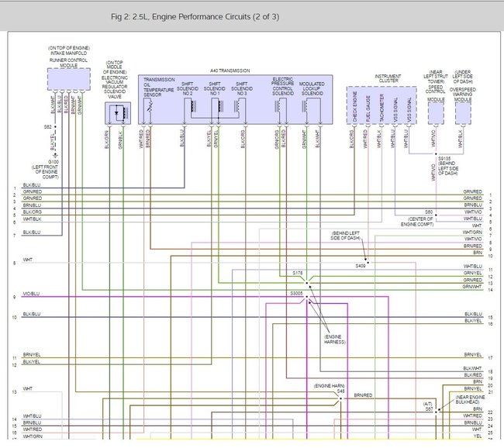This screenshot has height=448, width=504.
Task: Click the GRN/ORG wire label under pressure solenoid
Action: (277, 140)
